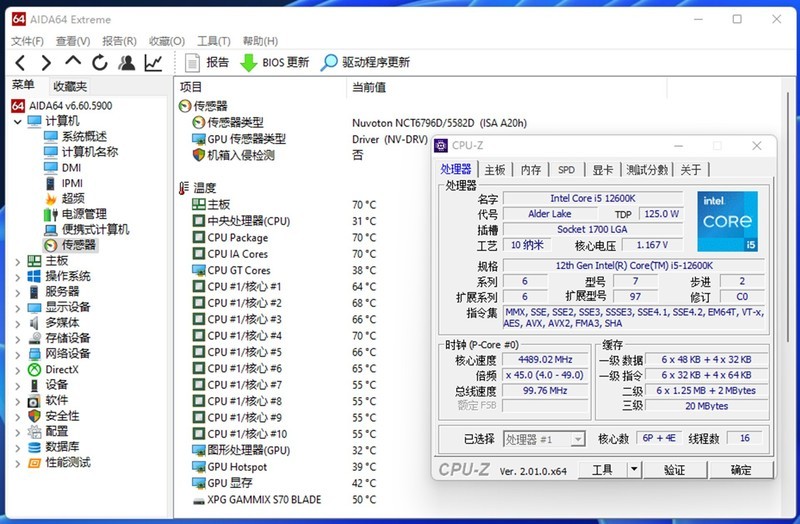Click the 设备 tree item icon
800x524 pixels.
34,385
